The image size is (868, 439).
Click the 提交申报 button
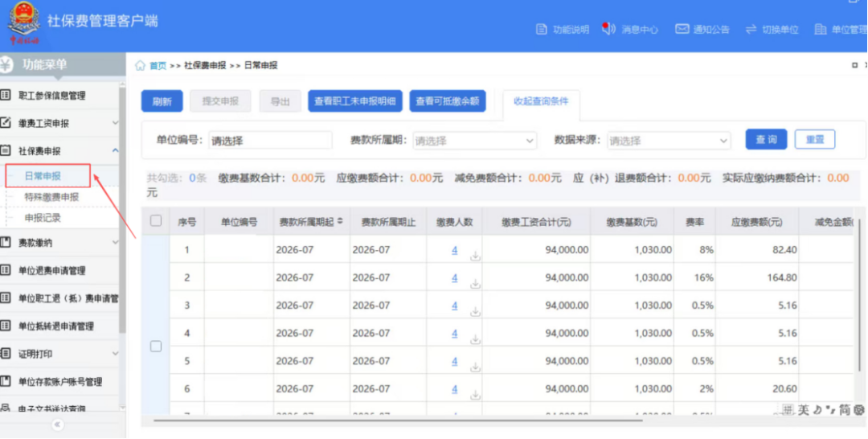pos(220,101)
